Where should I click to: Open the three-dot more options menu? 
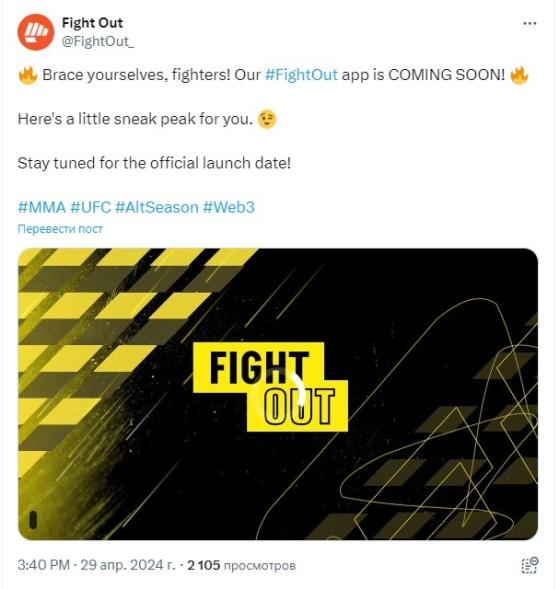[529, 23]
